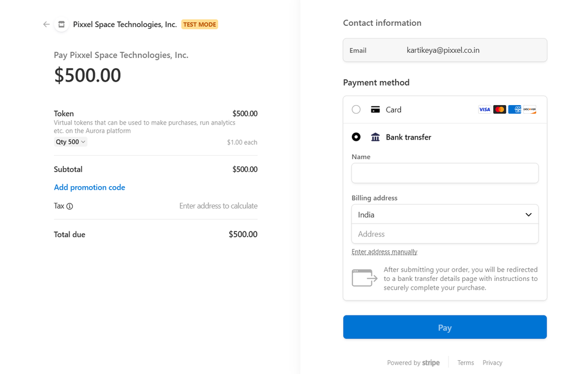Image resolution: width=588 pixels, height=374 pixels.
Task: Open the Qty 500 dropdown
Action: (x=71, y=142)
